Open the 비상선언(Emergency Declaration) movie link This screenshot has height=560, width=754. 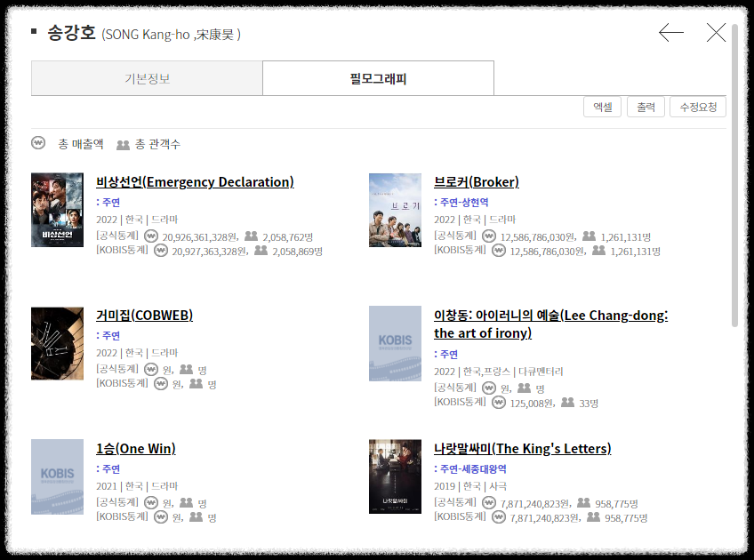coord(195,181)
